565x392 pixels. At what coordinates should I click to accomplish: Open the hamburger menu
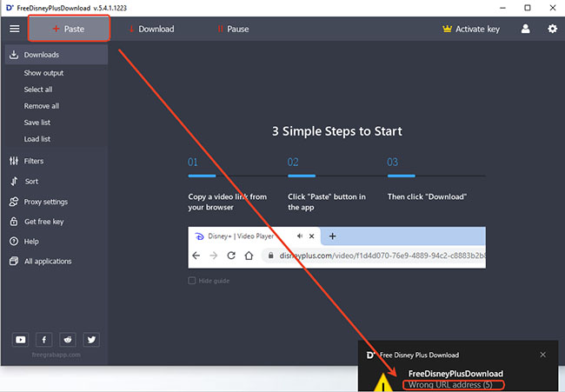(15, 29)
